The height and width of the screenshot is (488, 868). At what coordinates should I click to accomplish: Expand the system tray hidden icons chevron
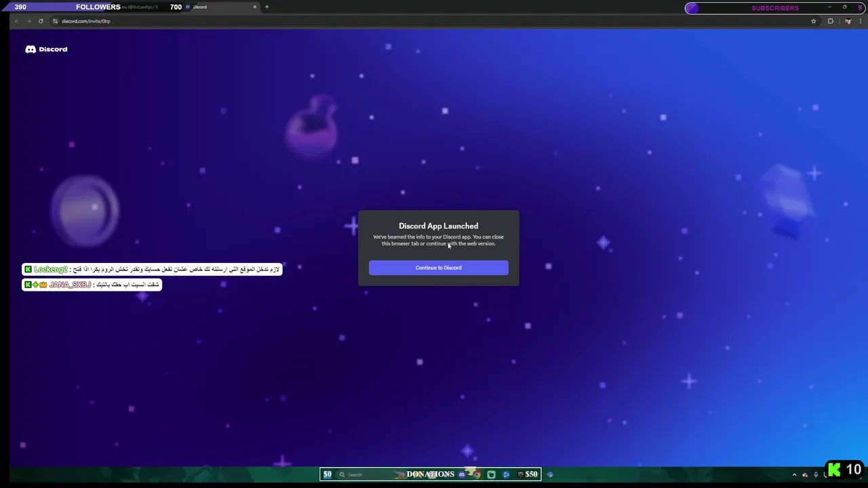click(x=794, y=474)
